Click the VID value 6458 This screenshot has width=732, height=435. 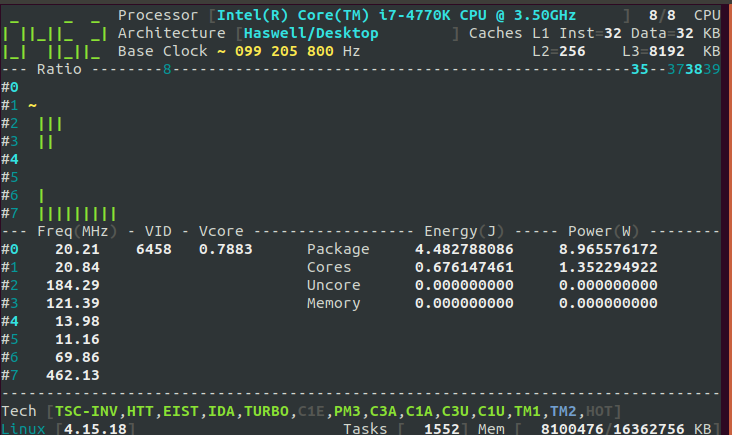(154, 250)
